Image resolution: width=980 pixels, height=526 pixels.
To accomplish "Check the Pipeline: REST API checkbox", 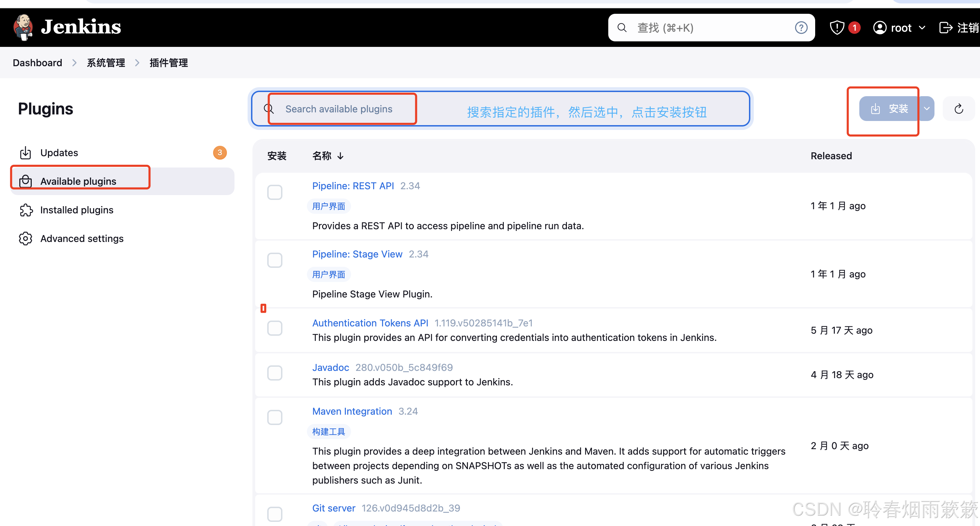I will click(274, 192).
